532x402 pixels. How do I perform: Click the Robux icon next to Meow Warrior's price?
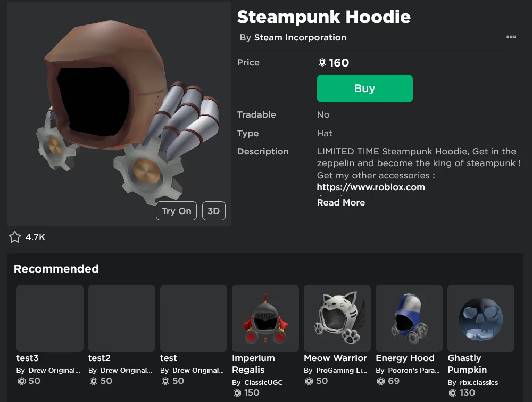pos(309,381)
